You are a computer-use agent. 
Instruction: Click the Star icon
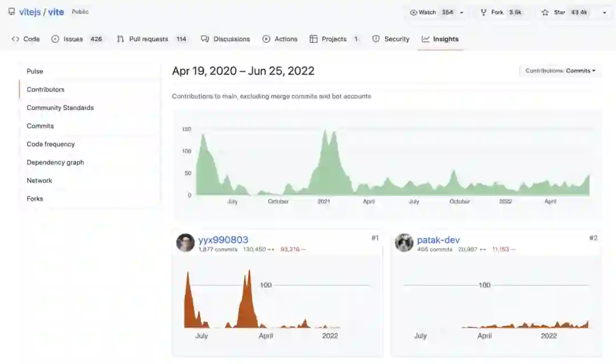(545, 13)
